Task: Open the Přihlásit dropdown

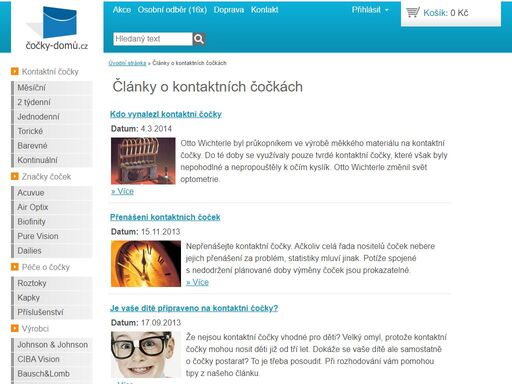Action: [x=370, y=10]
